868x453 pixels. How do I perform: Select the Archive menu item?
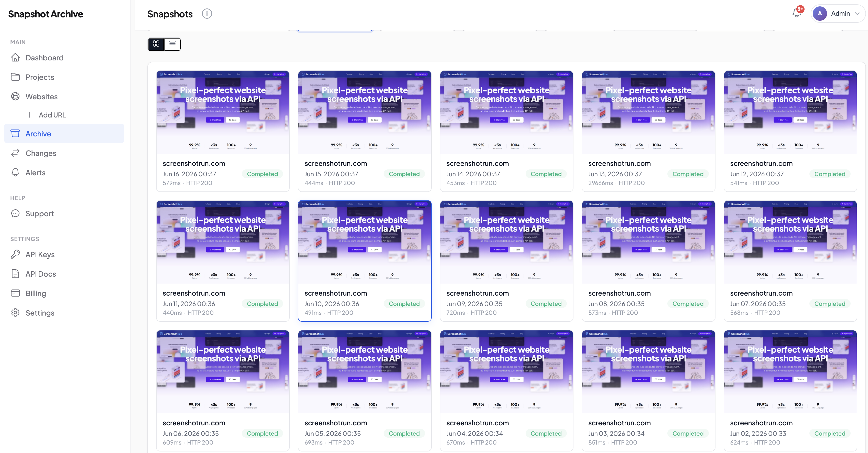[64, 134]
